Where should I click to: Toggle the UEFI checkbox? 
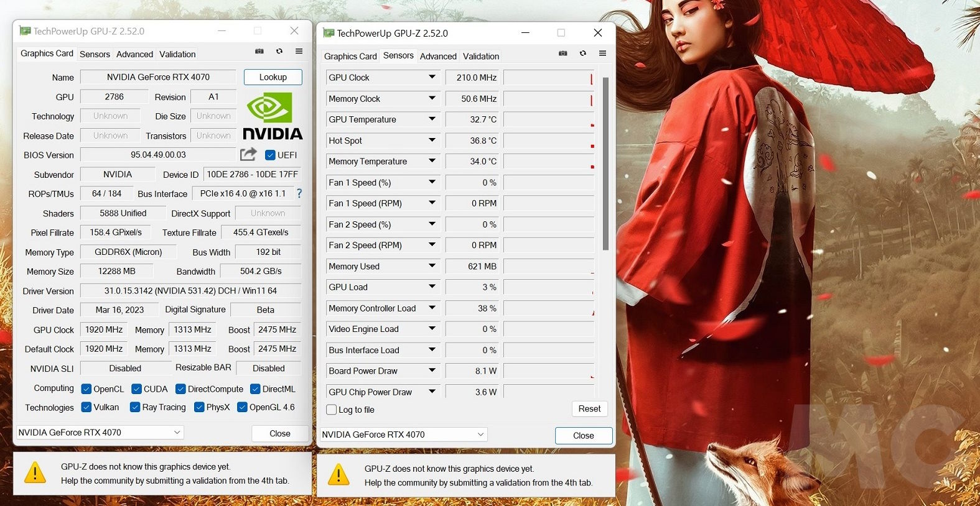[270, 155]
